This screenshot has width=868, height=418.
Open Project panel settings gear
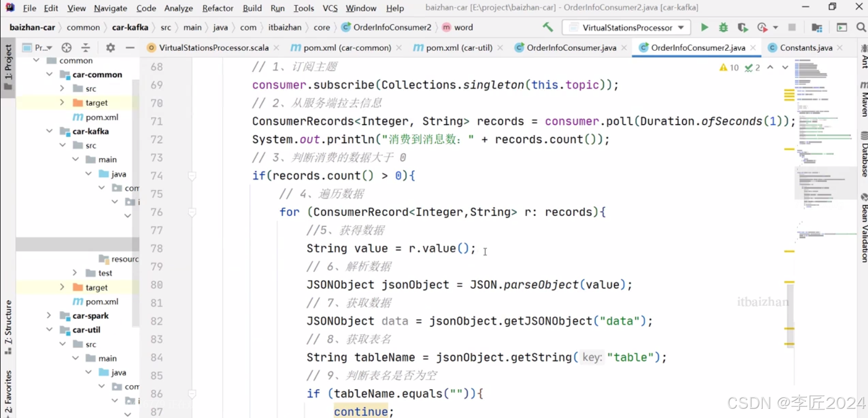[x=111, y=48]
